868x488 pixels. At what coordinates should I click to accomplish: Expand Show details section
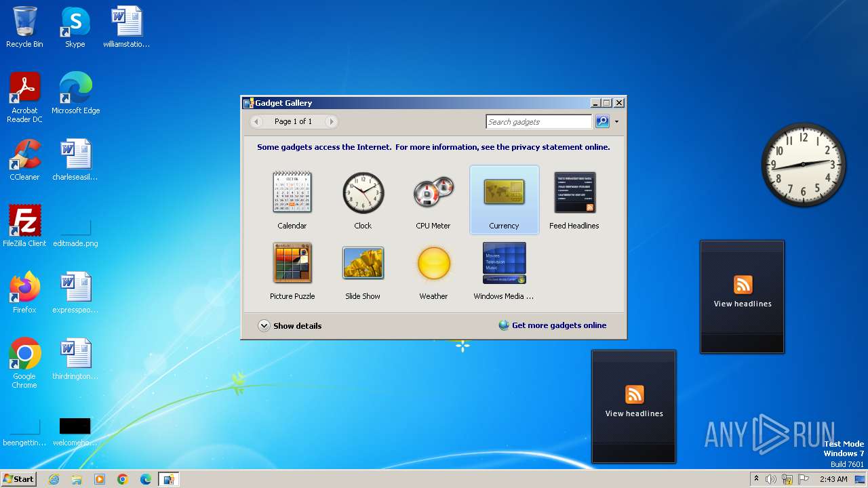[290, 325]
